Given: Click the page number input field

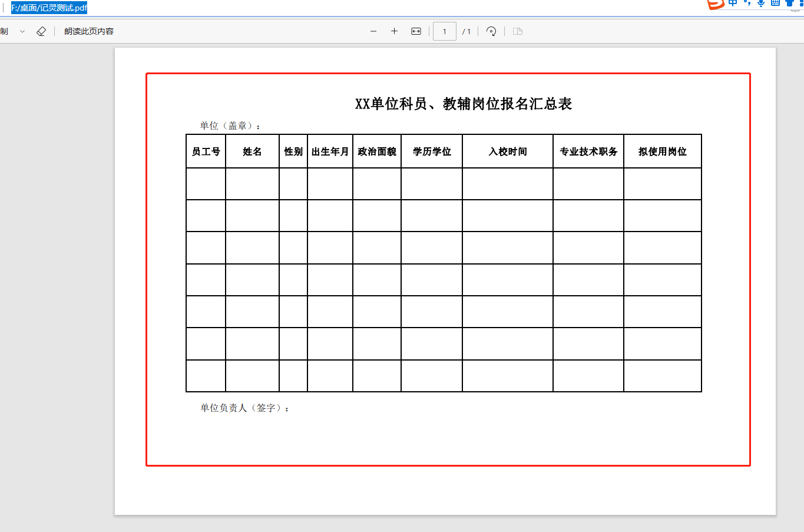Looking at the screenshot, I should tap(445, 31).
